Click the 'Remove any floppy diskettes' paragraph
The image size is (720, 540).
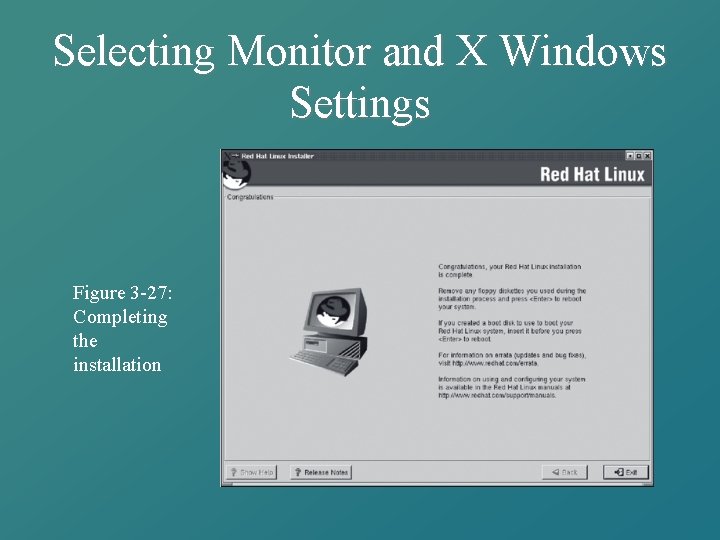click(x=512, y=299)
